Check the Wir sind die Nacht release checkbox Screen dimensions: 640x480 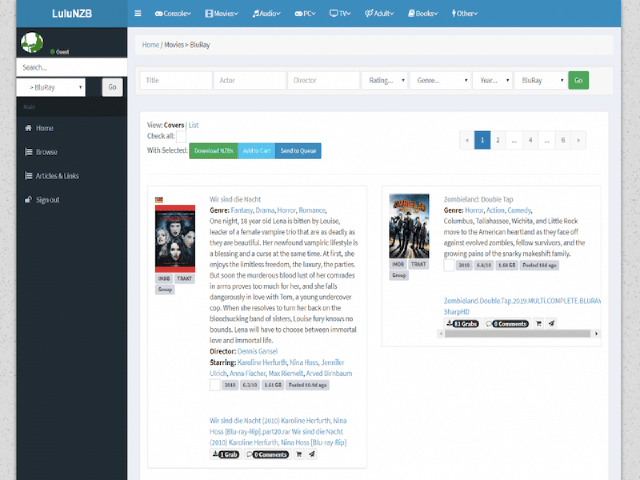click(x=214, y=384)
